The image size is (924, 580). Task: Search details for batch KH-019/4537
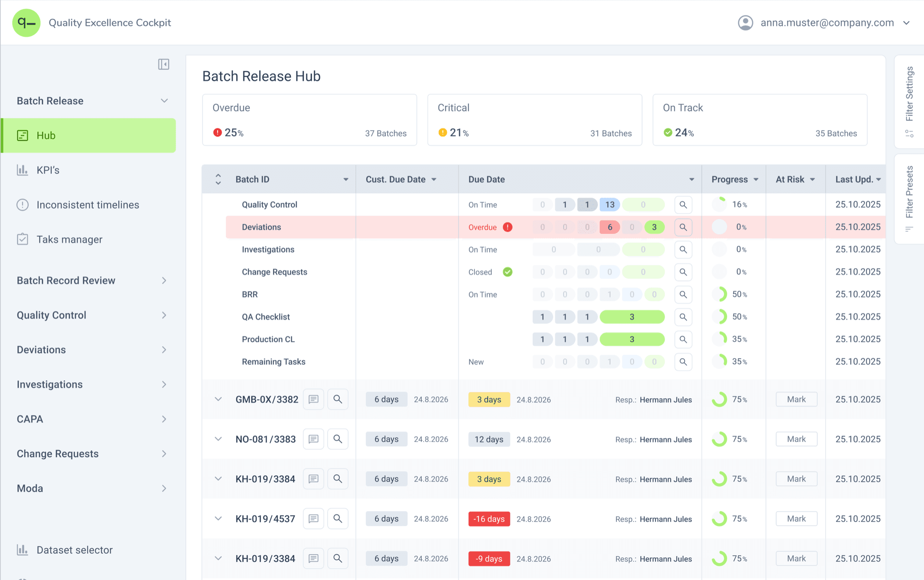coord(338,519)
